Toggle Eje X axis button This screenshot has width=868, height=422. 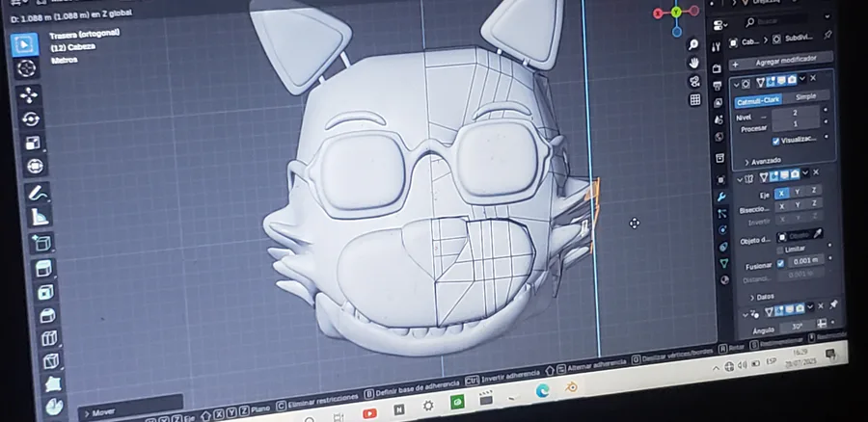tap(780, 193)
